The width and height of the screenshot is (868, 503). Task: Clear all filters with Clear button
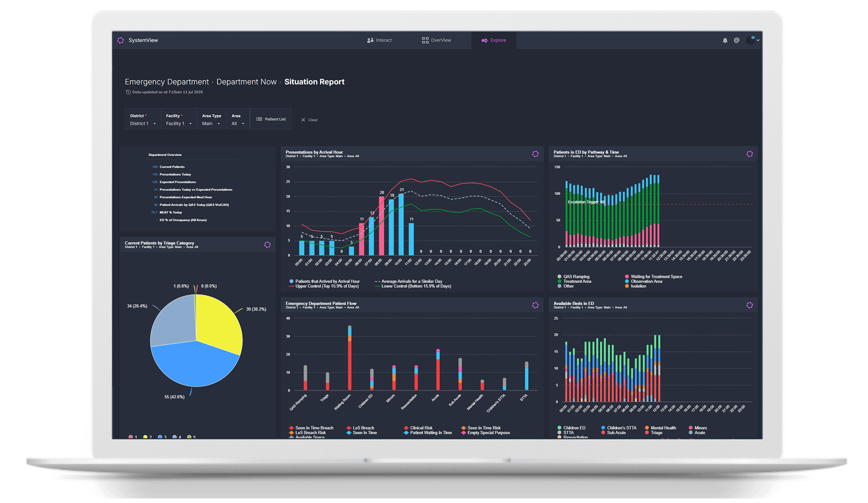[309, 120]
